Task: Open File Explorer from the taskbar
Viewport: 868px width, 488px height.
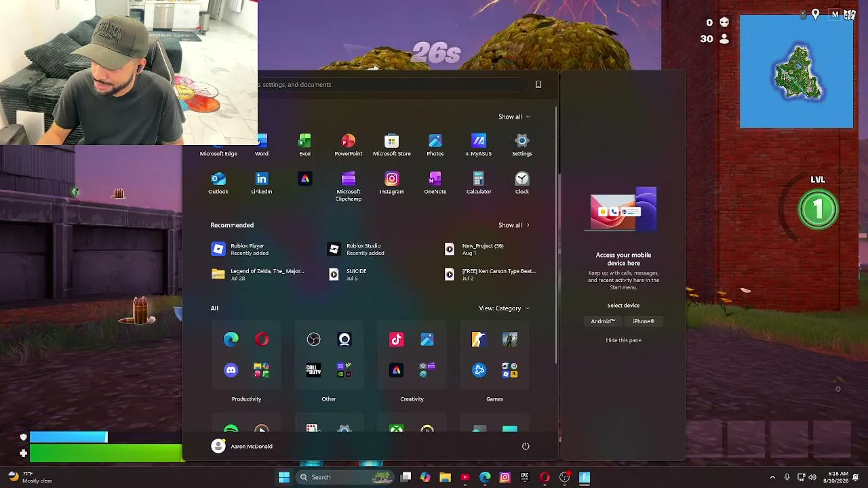Action: (x=445, y=477)
